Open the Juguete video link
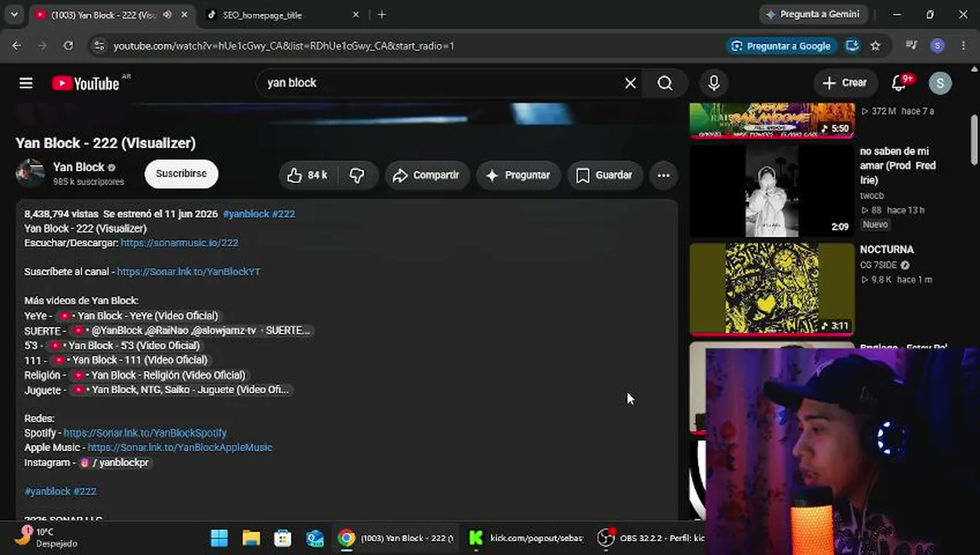The height and width of the screenshot is (555, 980). click(181, 390)
